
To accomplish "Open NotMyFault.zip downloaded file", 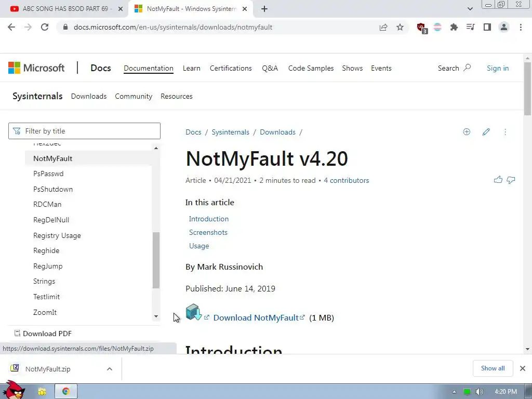I will [x=48, y=369].
